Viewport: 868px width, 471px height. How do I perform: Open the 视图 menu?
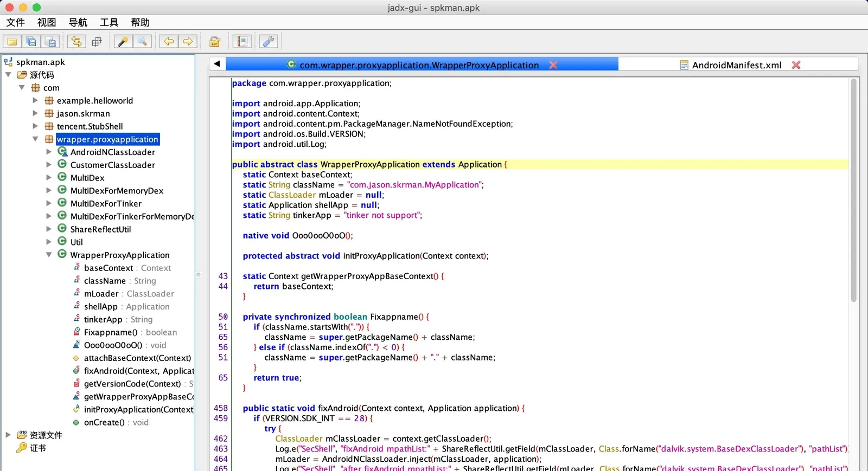click(x=47, y=22)
